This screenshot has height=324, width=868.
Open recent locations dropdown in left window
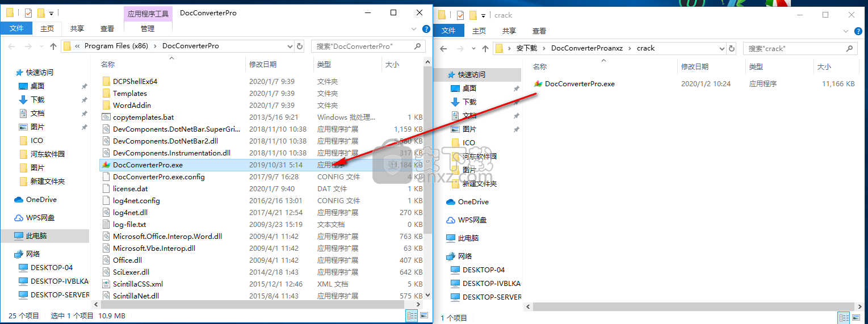click(x=41, y=46)
